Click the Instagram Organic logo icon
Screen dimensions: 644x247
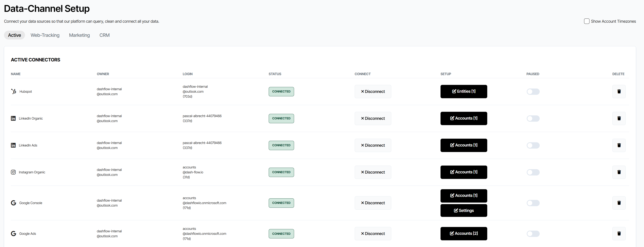[13, 172]
